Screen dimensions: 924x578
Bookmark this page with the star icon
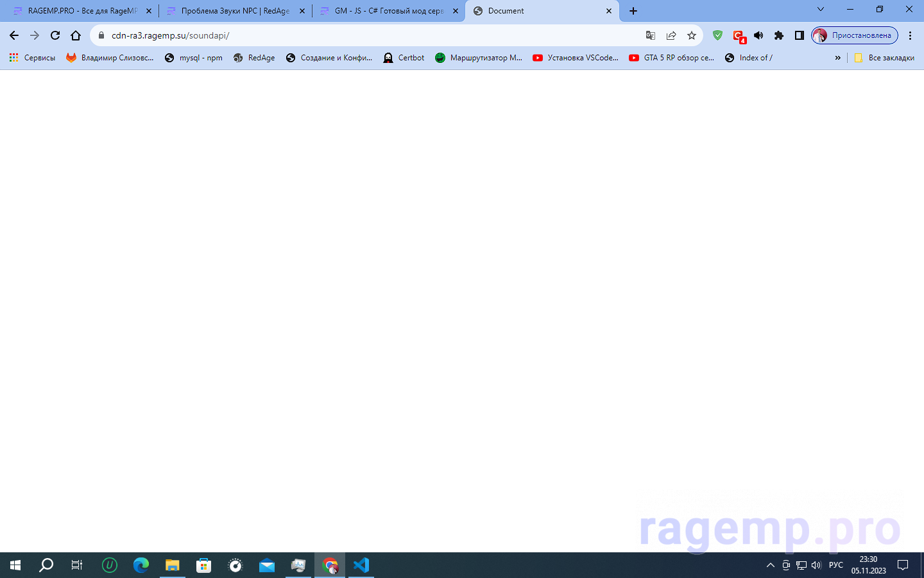(x=691, y=35)
